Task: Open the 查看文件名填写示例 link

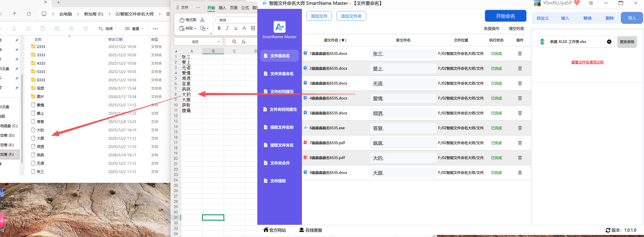Action: click(587, 62)
